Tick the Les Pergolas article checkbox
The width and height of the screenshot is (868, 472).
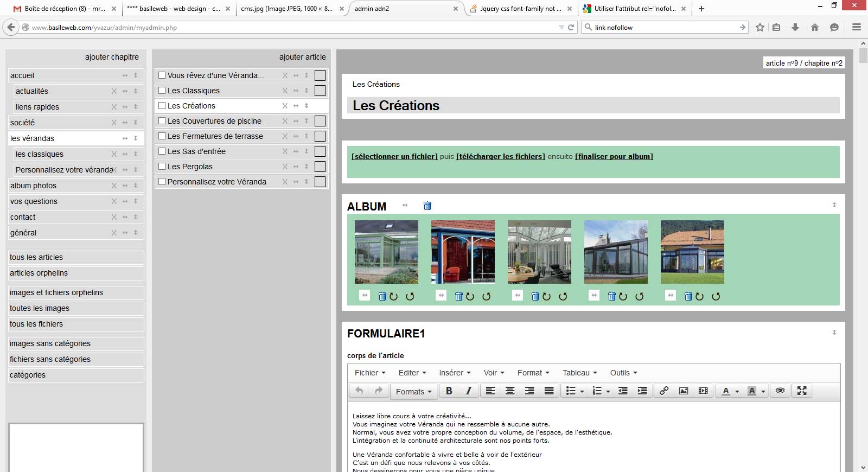click(x=162, y=167)
